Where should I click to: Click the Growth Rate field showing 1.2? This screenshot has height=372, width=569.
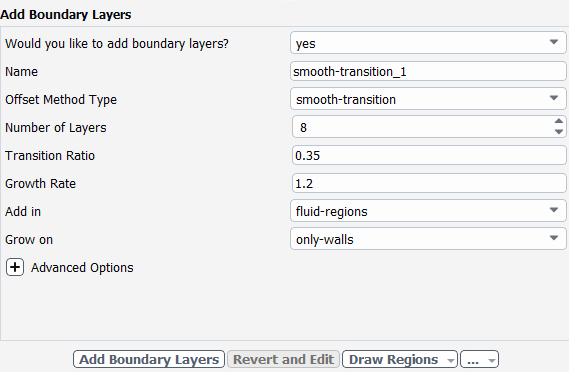tap(429, 183)
